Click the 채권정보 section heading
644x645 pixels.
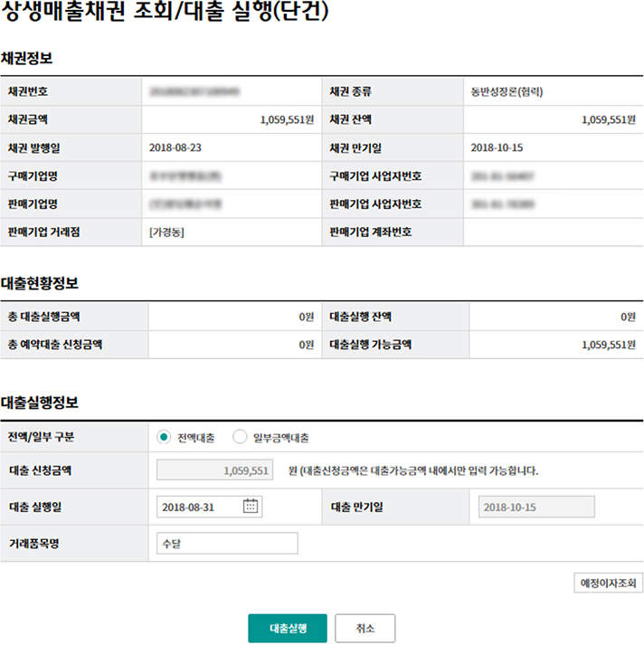click(x=27, y=58)
